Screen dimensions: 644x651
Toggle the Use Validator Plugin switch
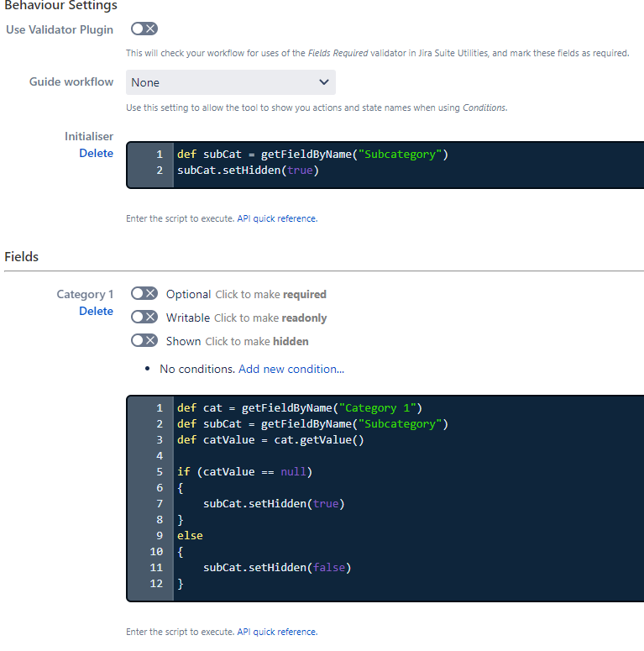pyautogui.click(x=144, y=29)
